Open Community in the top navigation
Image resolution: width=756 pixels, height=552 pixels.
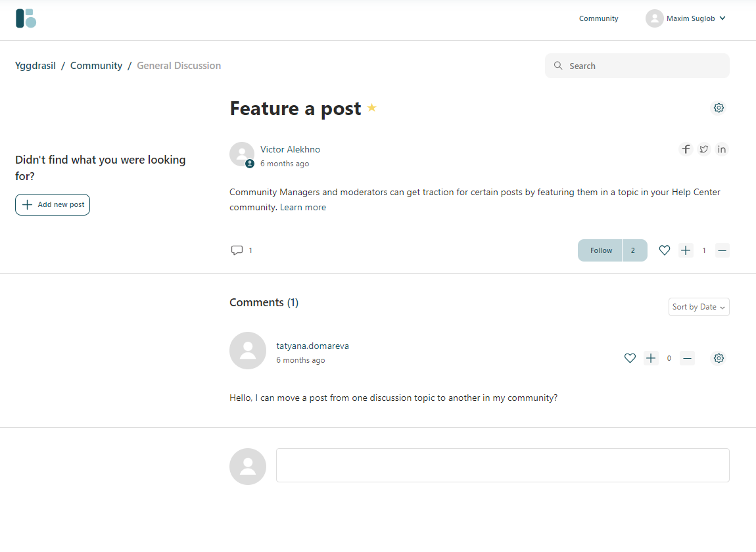598,18
